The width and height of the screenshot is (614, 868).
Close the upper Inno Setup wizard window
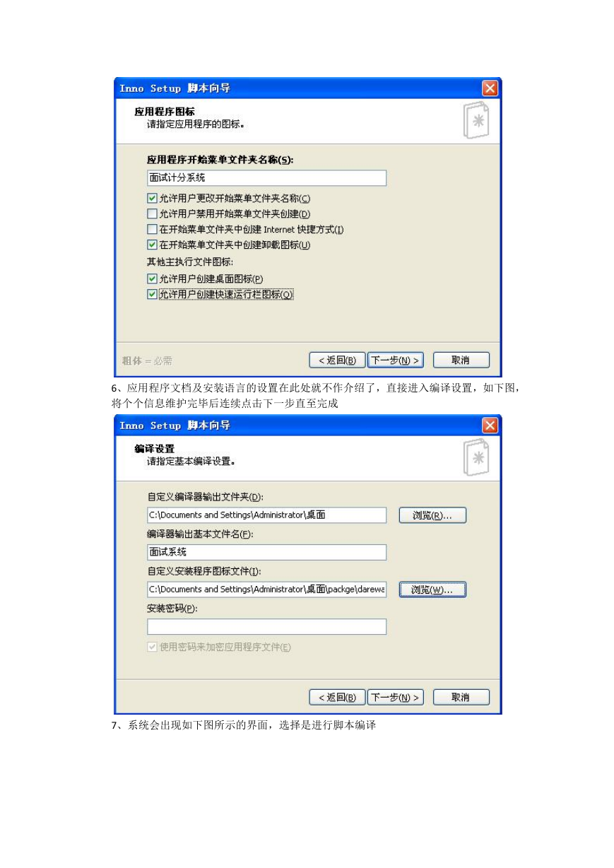(x=490, y=88)
